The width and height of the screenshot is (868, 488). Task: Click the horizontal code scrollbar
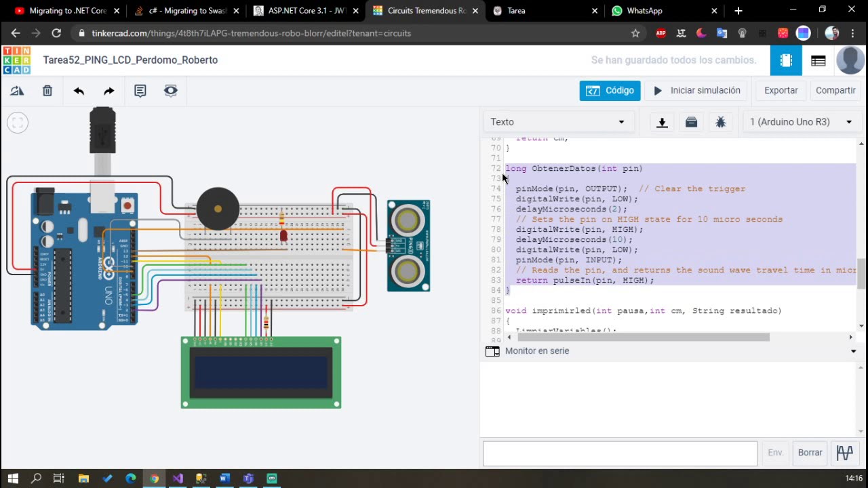[x=643, y=337]
